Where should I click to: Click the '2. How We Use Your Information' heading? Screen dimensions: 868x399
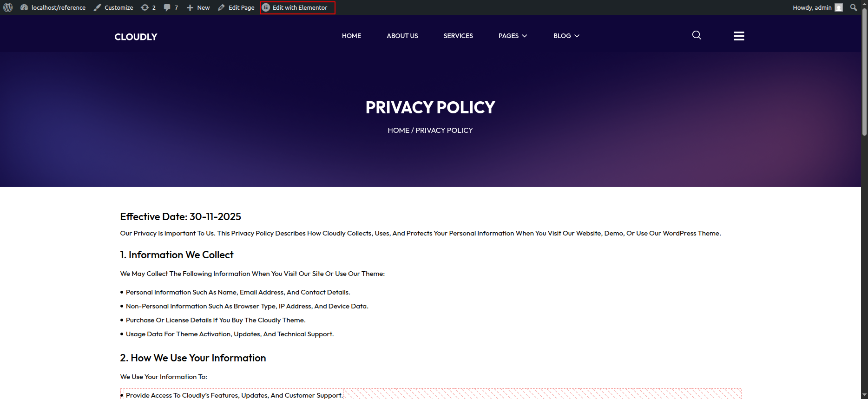[193, 358]
